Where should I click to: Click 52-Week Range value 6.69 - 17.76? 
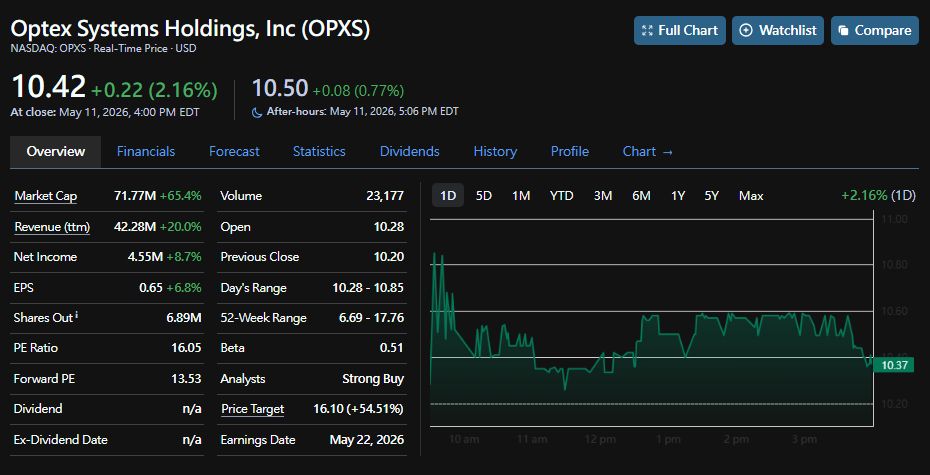tap(371, 318)
